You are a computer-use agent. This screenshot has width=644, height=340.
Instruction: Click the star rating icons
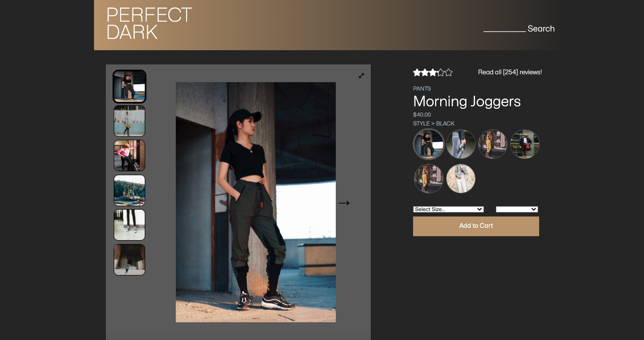click(432, 73)
